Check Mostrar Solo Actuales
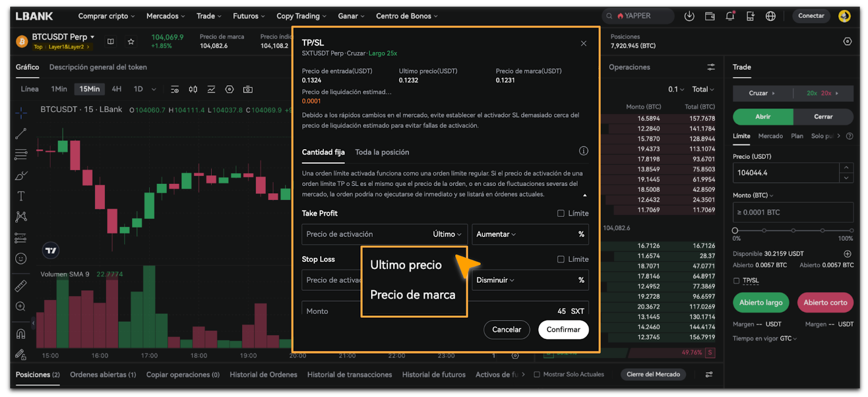 (x=537, y=374)
